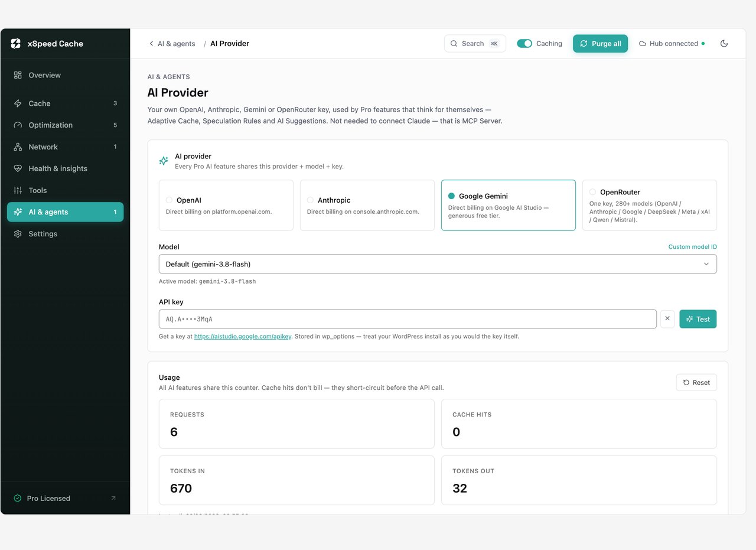
Task: Go to Health & insights
Action: 65,168
